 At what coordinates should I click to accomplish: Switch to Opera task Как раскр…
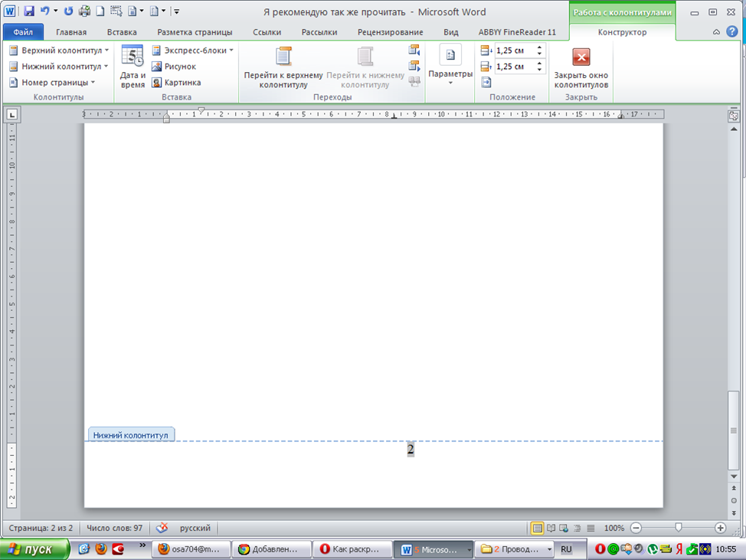tap(351, 549)
